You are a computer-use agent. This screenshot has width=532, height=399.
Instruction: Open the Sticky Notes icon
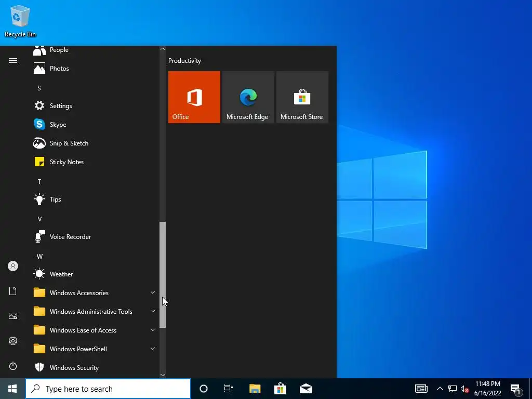point(39,162)
